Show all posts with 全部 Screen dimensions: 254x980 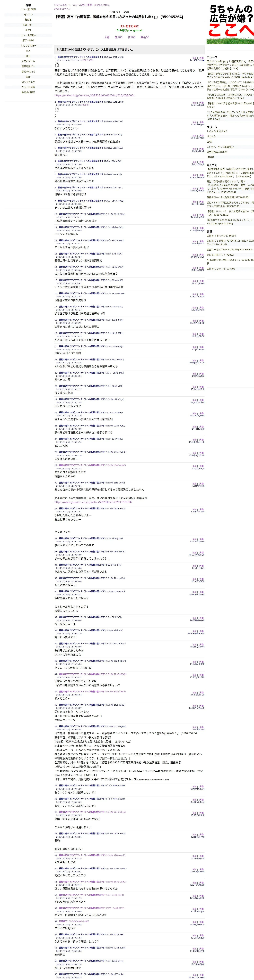click(x=107, y=37)
